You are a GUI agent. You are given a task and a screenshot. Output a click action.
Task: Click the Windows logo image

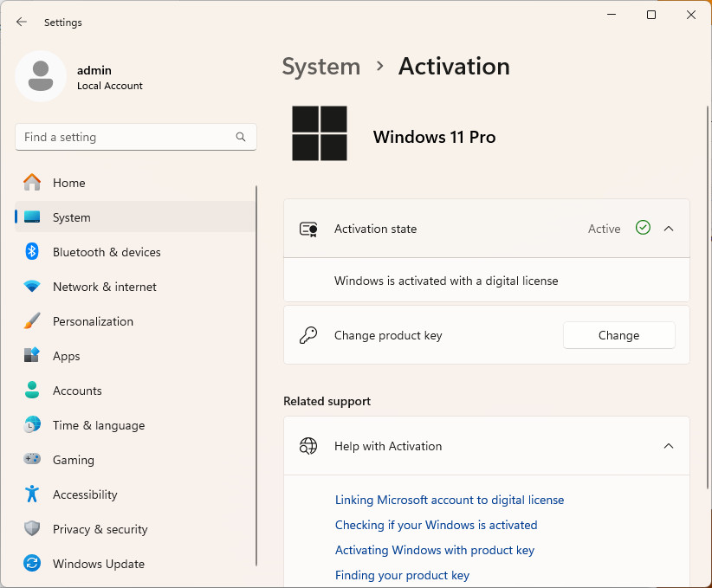click(320, 133)
